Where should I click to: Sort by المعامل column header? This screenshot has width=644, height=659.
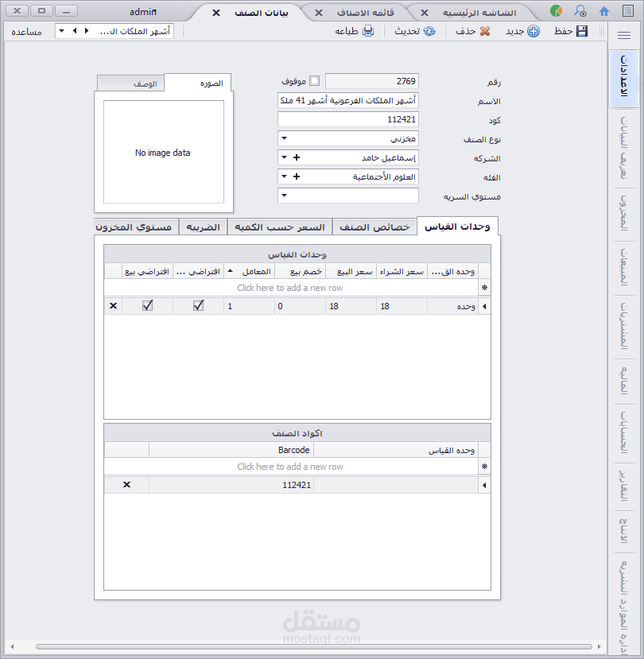pos(249,272)
